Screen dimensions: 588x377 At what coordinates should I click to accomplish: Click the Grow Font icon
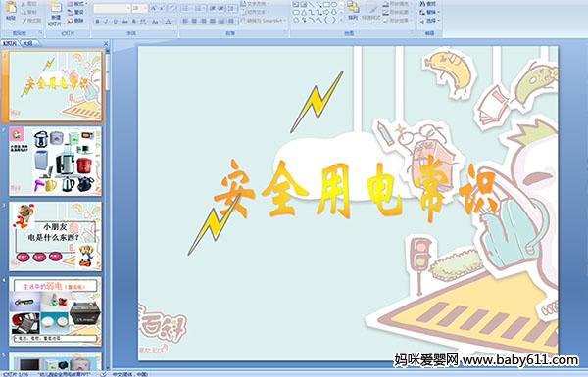point(154,8)
